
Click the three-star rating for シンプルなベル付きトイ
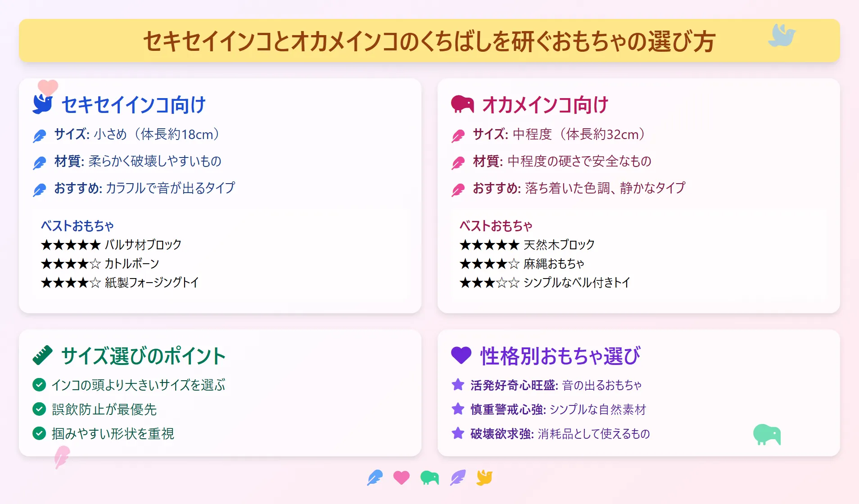coord(489,283)
